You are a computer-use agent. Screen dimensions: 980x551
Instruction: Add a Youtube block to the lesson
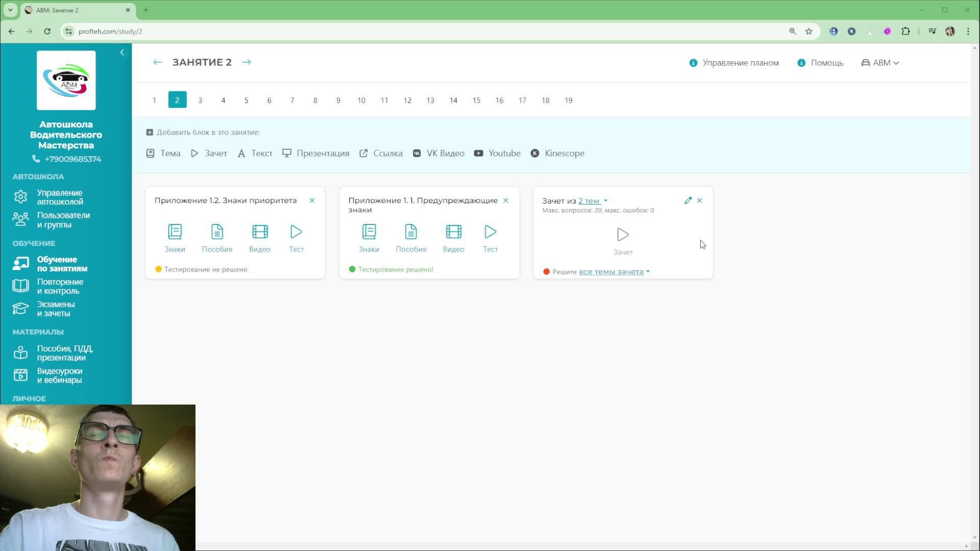pos(497,153)
